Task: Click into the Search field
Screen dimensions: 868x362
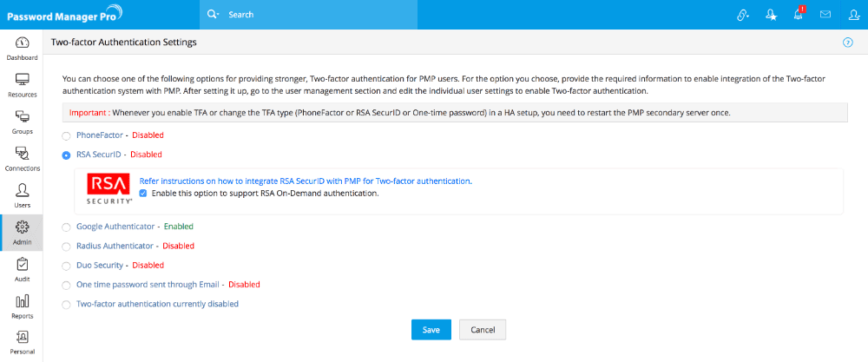Action: [347, 15]
